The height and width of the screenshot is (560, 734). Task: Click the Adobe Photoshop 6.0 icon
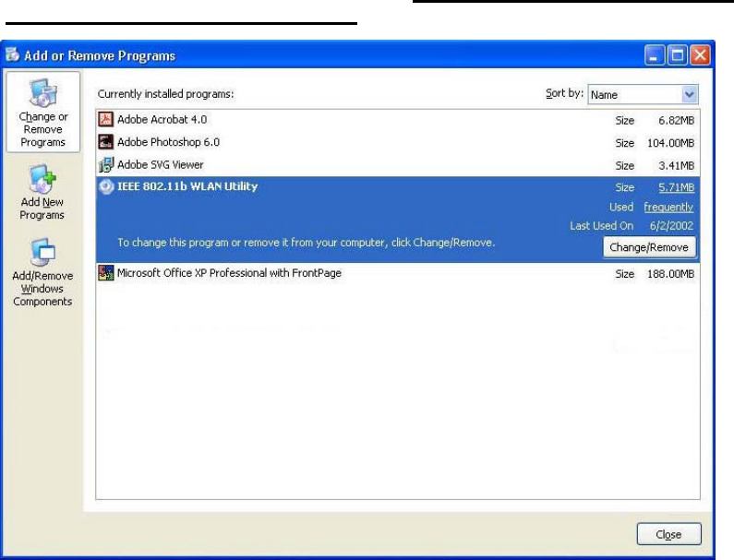(106, 142)
